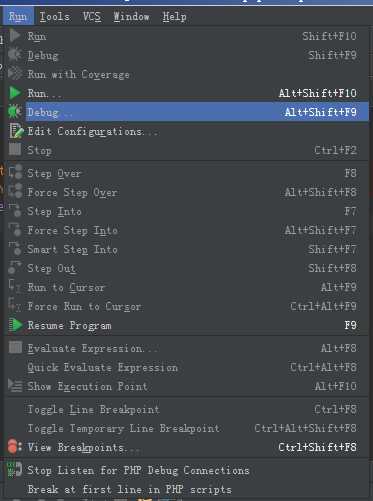Screen dimensions: 373x501
Task: Select Toggle Temporary Line Breakpoint
Action: coord(188,428)
